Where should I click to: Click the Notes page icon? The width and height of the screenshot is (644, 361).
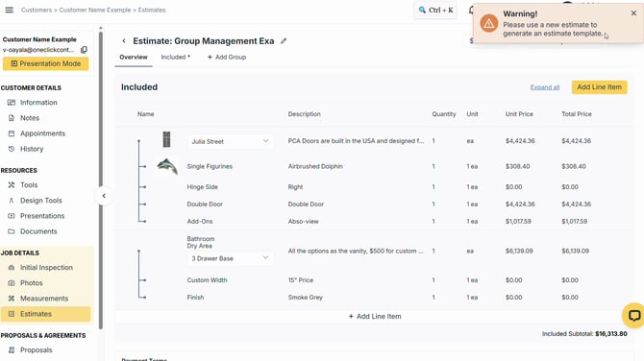(12, 118)
